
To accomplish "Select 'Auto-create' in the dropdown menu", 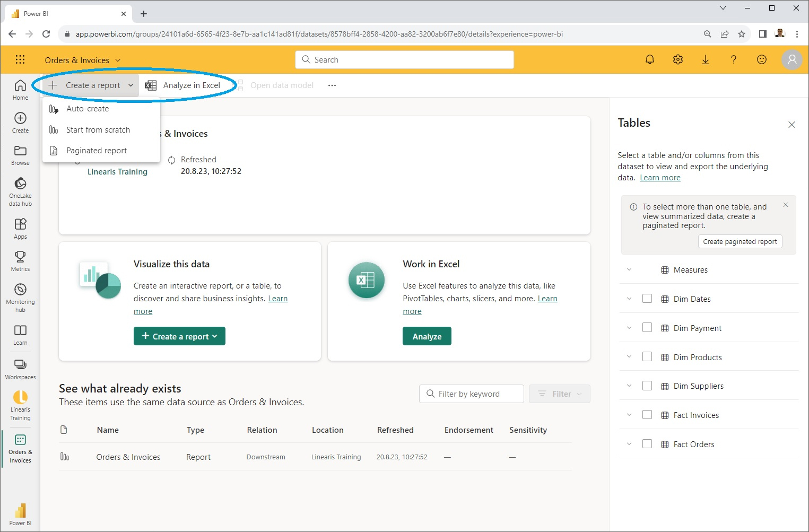I will [87, 108].
